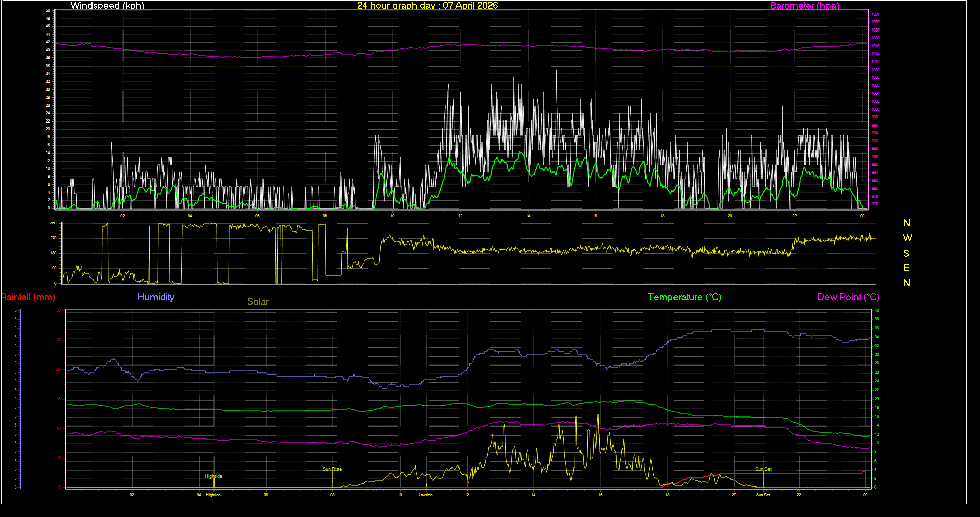The image size is (980, 517).
Task: Select the Temperature (°C) legend label
Action: pos(684,297)
